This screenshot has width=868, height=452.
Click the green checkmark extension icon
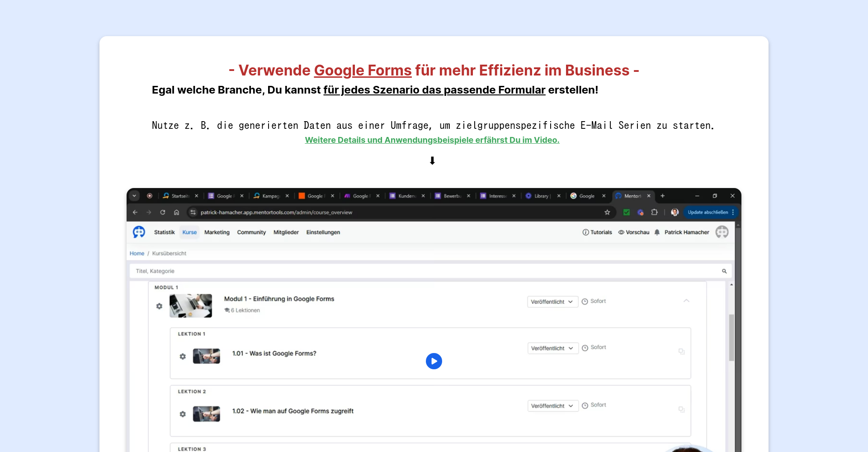click(x=627, y=212)
